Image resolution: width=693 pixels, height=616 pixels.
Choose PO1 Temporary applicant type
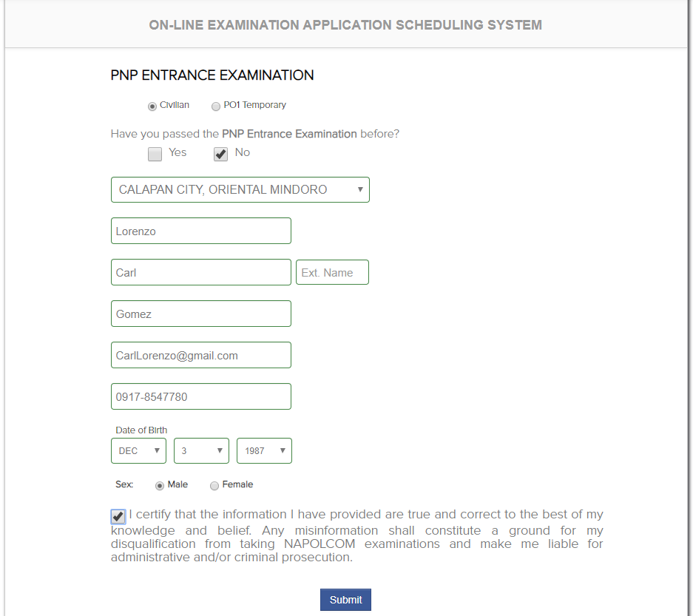[x=216, y=106]
